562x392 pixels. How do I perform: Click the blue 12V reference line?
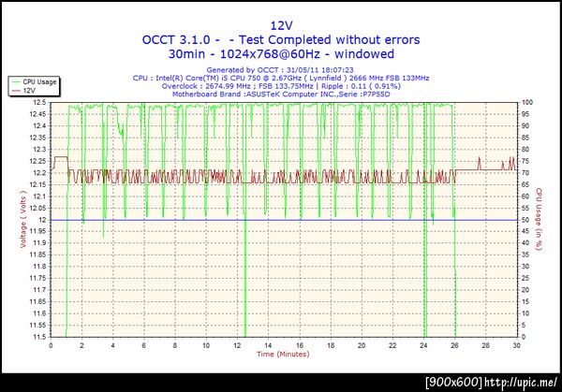284,220
